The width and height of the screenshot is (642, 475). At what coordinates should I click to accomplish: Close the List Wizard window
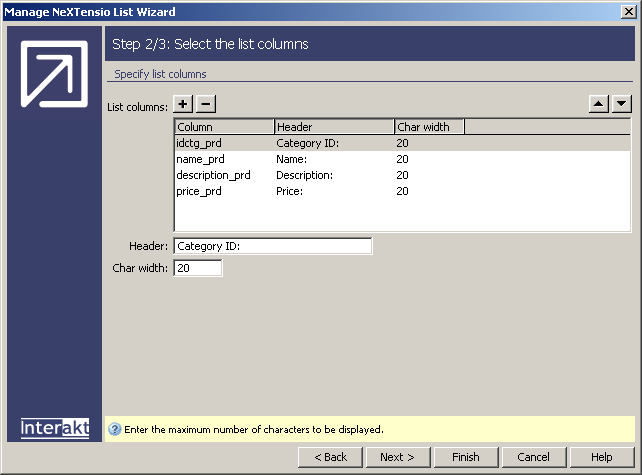pos(628,12)
